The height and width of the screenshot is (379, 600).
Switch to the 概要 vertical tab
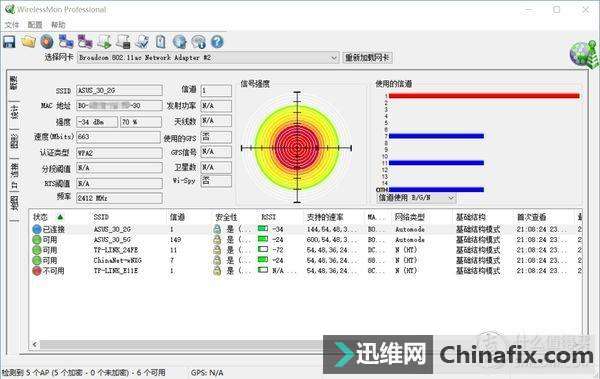(x=13, y=84)
